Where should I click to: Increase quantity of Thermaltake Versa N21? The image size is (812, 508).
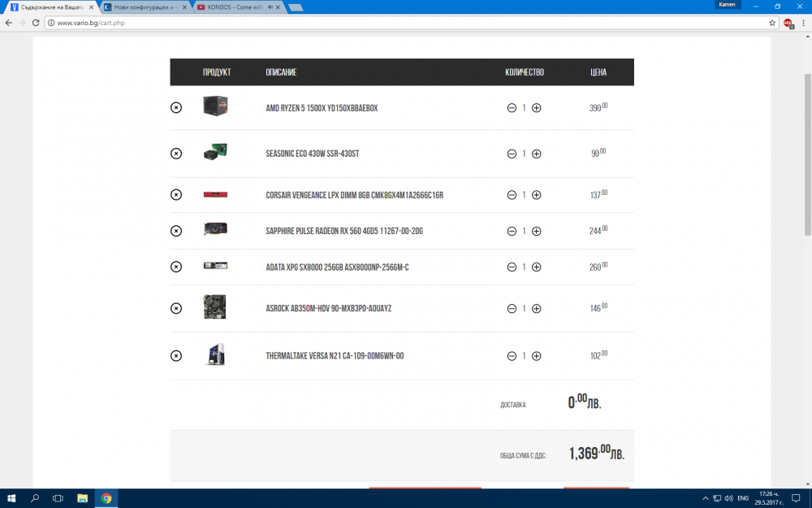tap(537, 356)
